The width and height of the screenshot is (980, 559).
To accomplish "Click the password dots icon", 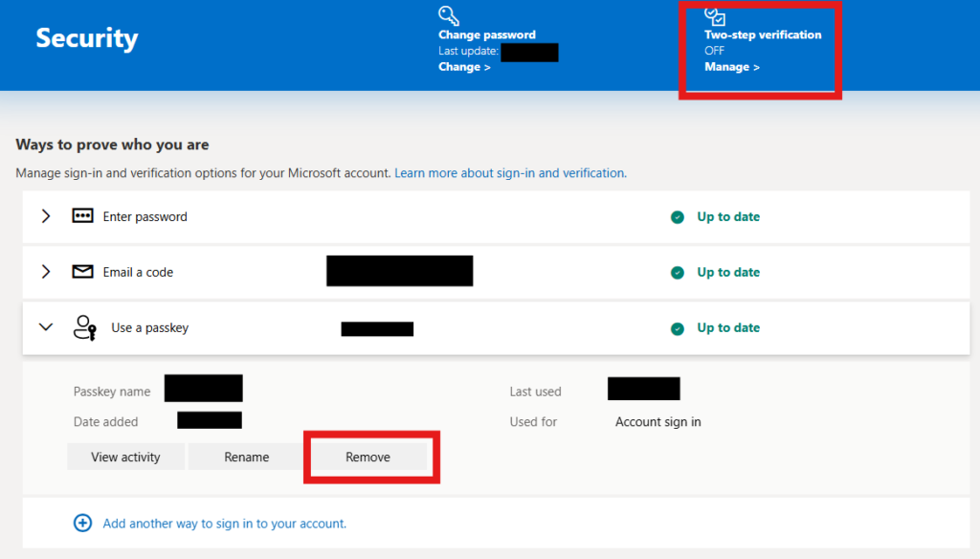I will (82, 216).
